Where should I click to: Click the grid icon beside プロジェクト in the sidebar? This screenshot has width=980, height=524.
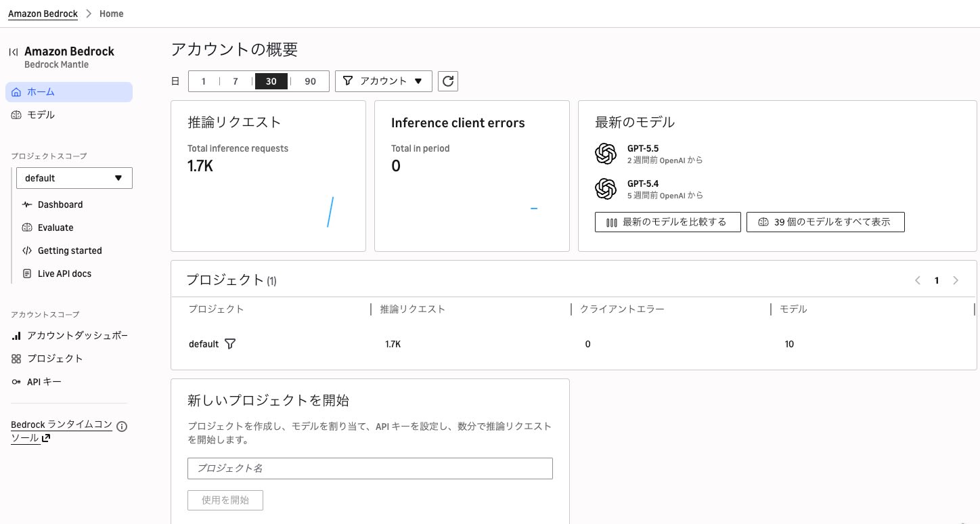pos(16,359)
